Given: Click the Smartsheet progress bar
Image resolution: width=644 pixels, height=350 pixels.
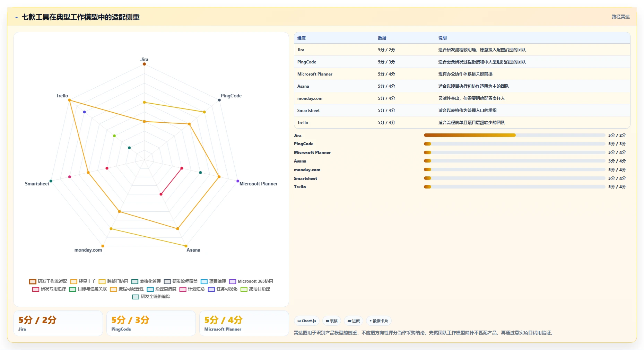Looking at the screenshot, I should pyautogui.click(x=514, y=178).
